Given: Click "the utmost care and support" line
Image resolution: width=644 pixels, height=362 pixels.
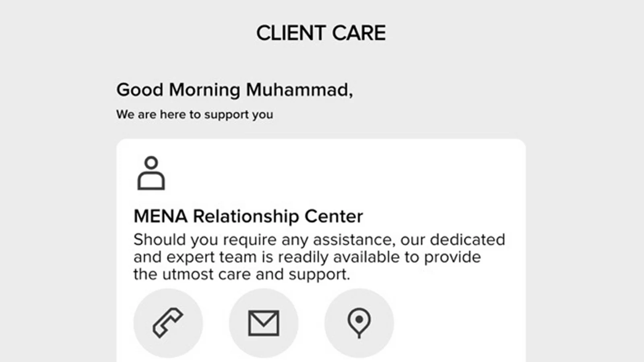Looking at the screenshot, I should 242,274.
